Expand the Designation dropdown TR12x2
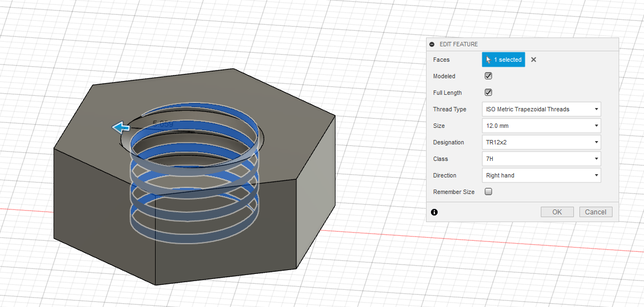 point(541,142)
